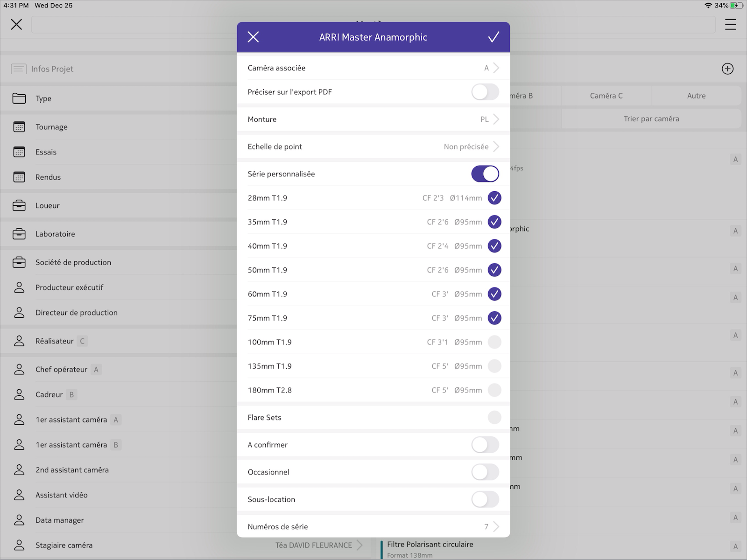Viewport: 747px width, 560px height.
Task: Check the 135mm T1.9 lens
Action: 494,366
